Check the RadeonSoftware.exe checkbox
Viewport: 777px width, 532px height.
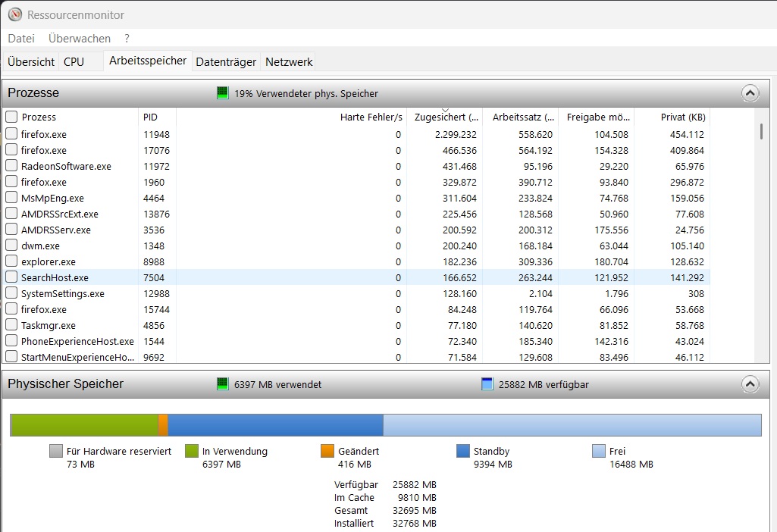pyautogui.click(x=11, y=165)
